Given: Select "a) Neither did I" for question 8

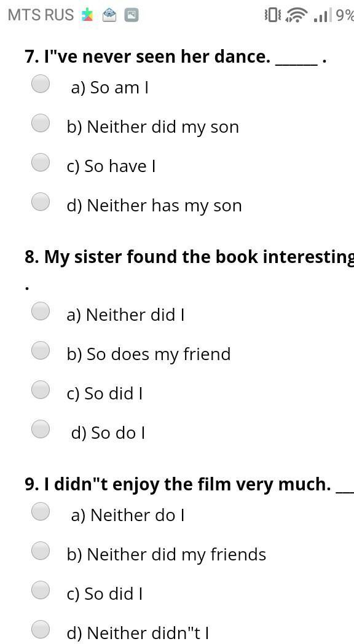Looking at the screenshot, I should (41, 311).
